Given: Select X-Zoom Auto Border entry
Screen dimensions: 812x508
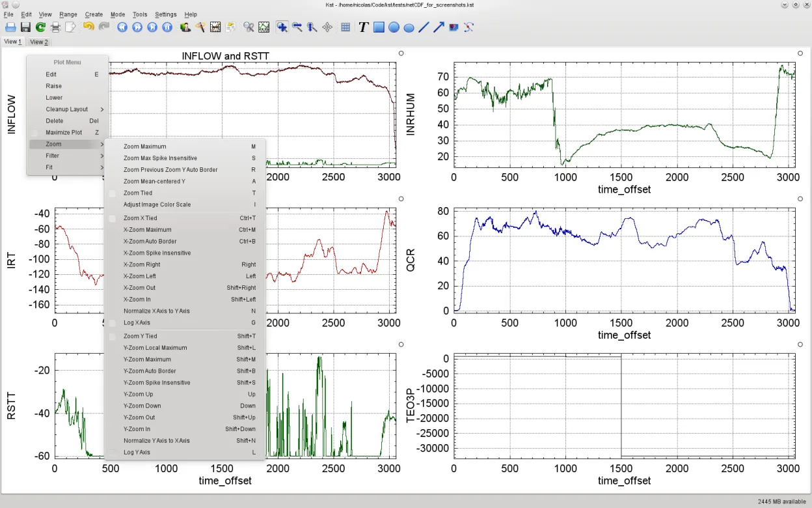Looking at the screenshot, I should pos(184,242).
